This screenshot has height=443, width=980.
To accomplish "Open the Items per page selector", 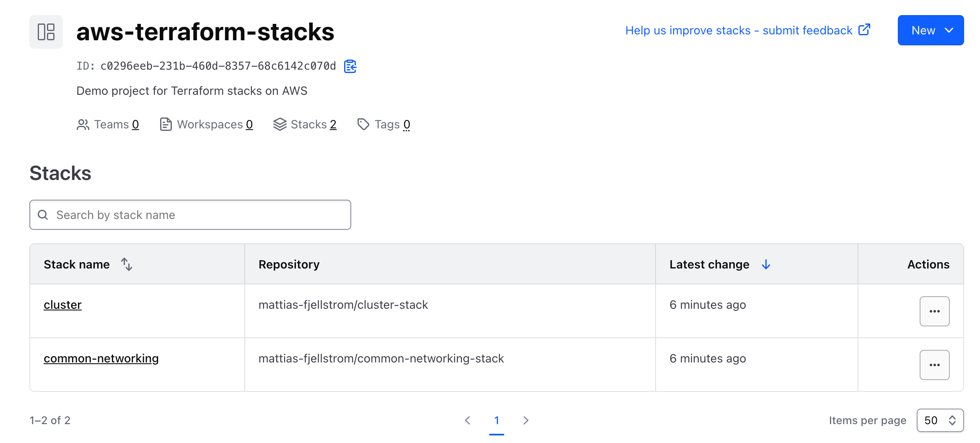I will (940, 420).
